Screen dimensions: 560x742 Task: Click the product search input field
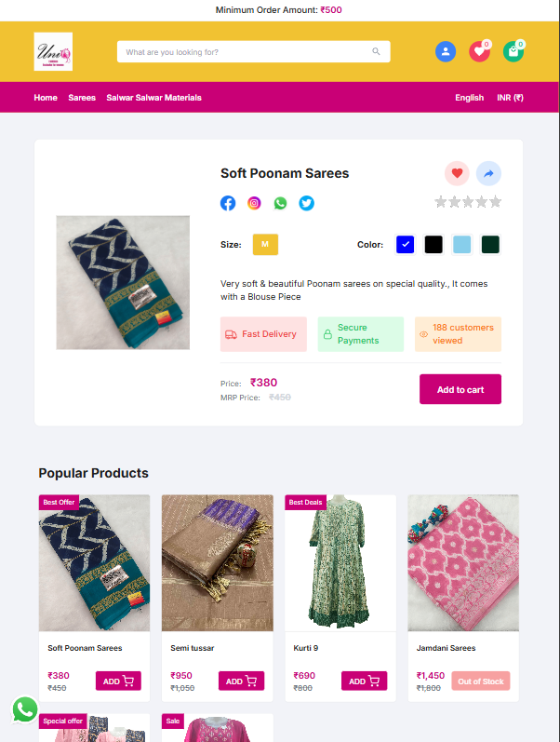(247, 52)
